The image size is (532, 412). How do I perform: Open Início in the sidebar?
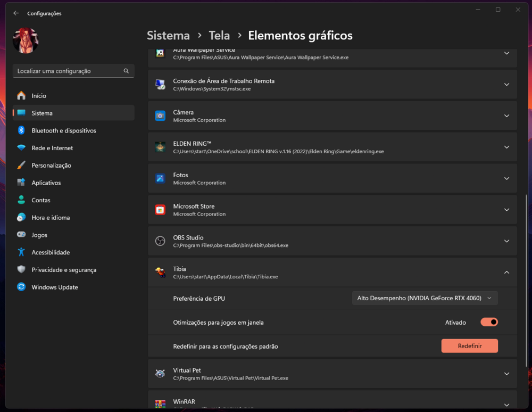coord(73,96)
